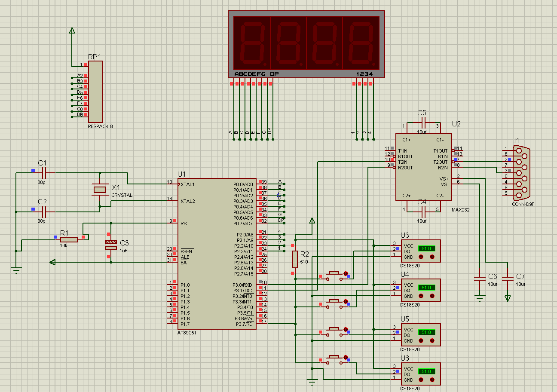The width and height of the screenshot is (557, 392).
Task: Click the left red adjust button on U3
Action: coord(421,257)
